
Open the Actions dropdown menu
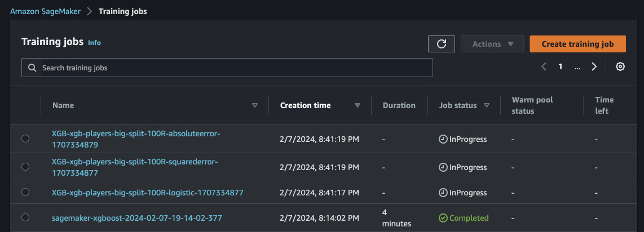click(493, 44)
